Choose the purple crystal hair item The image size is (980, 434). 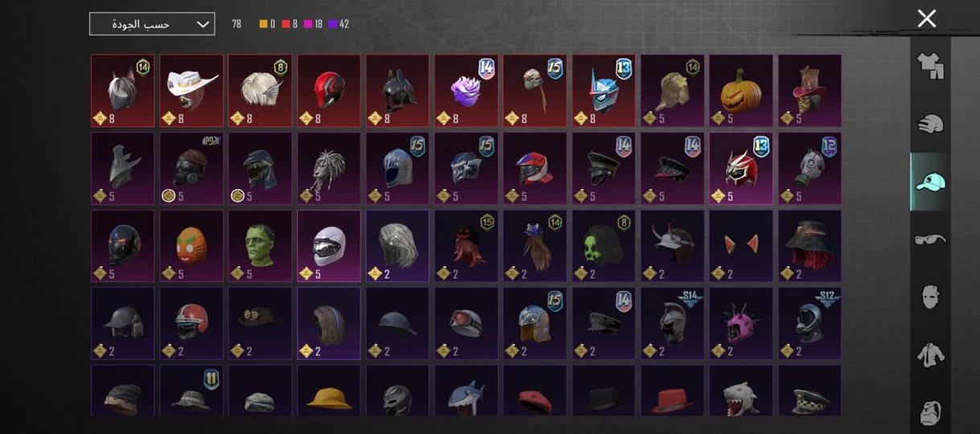[x=467, y=91]
